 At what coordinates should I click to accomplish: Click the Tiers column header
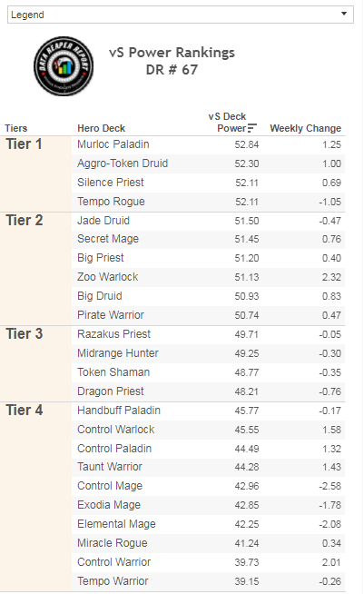tap(16, 128)
